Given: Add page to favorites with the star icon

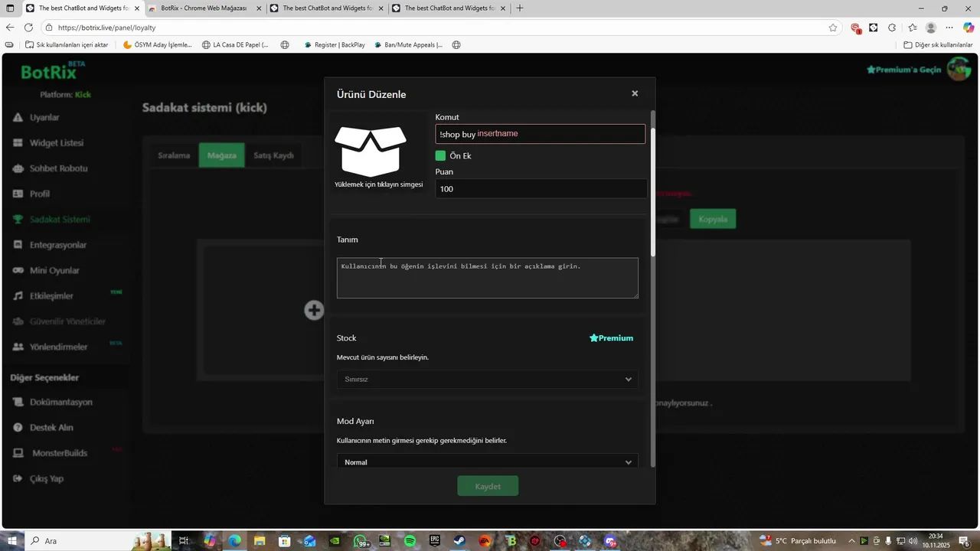Looking at the screenshot, I should click(833, 28).
